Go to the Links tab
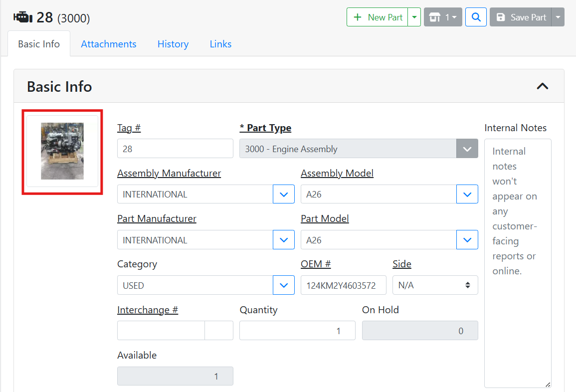 pyautogui.click(x=220, y=44)
